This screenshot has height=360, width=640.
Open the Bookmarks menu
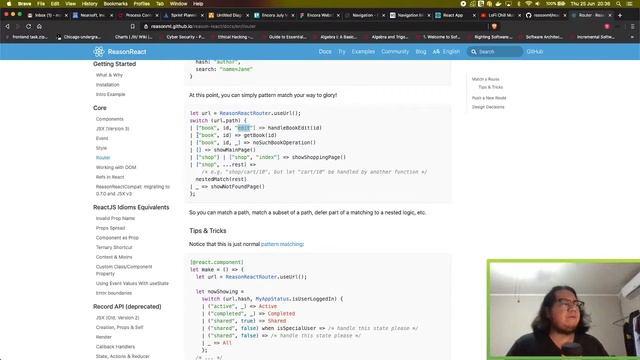tap(116, 4)
